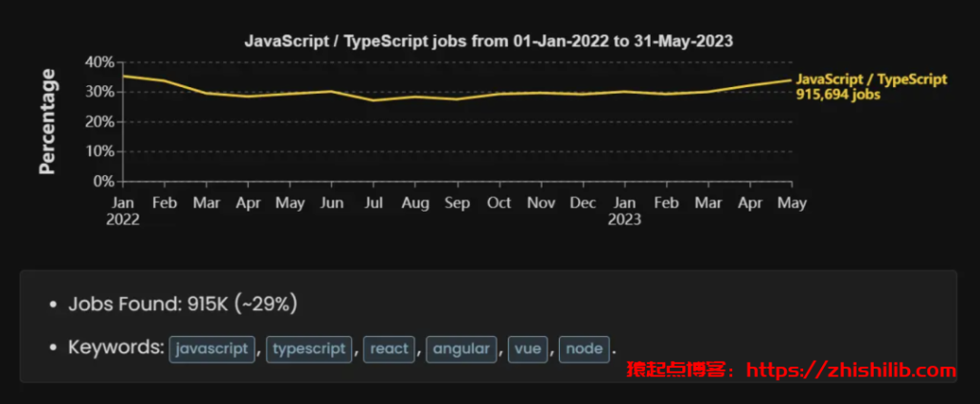980x404 pixels.
Task: Click the Keywords: label
Action: 116,348
